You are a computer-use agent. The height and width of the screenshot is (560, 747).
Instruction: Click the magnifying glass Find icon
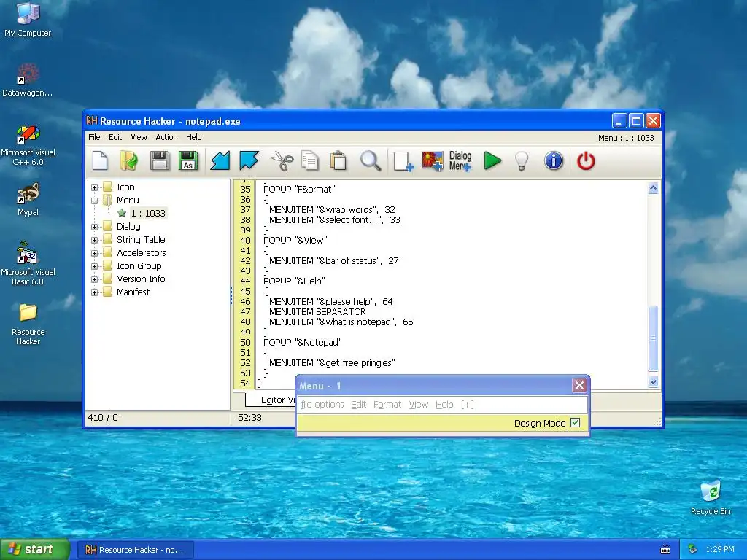click(x=371, y=161)
